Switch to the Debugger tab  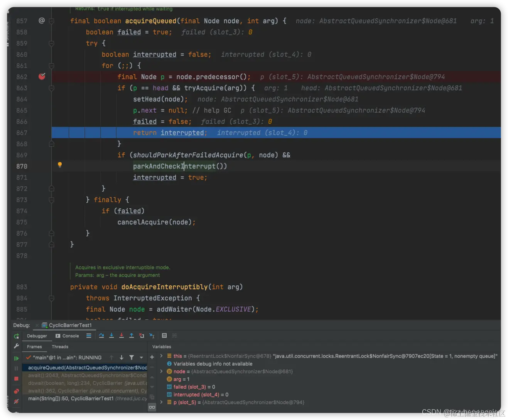pyautogui.click(x=37, y=336)
